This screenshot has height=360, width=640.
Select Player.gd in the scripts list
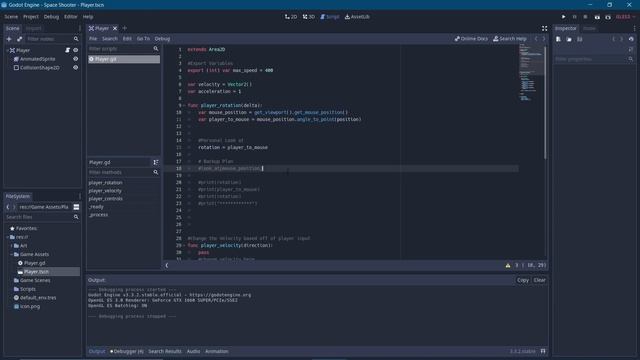click(124, 59)
